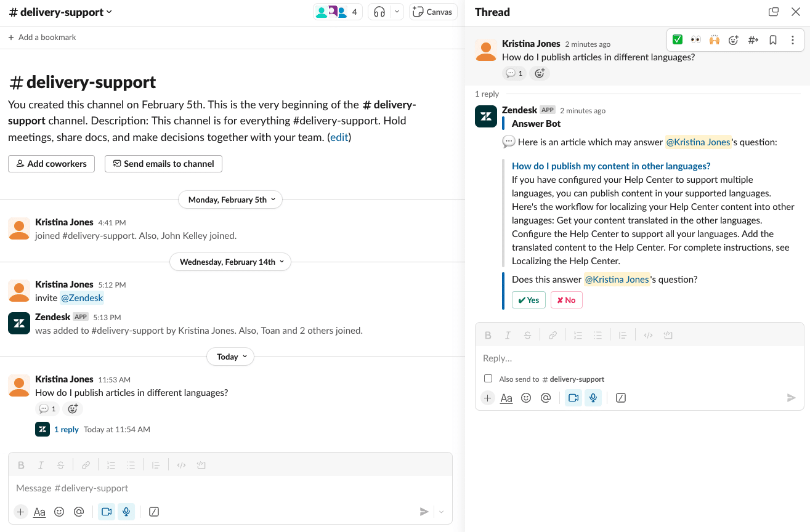Open the more actions menu on the thread message
Screen dimensions: 810x532
click(x=793, y=39)
